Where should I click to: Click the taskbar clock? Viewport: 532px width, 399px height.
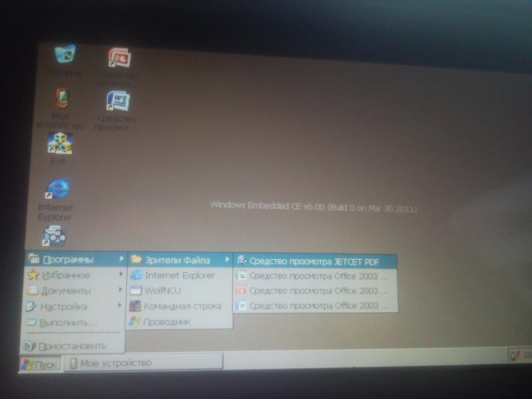tap(528, 355)
